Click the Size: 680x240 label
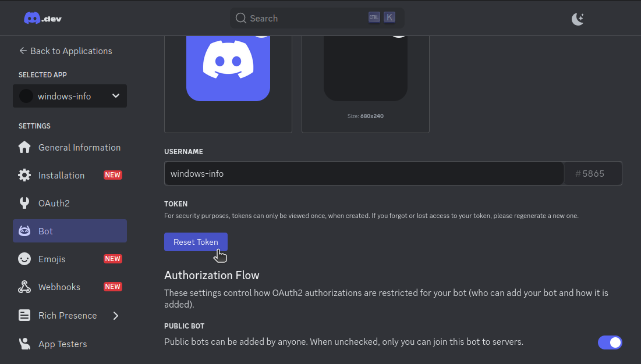641x364 pixels. point(366,116)
